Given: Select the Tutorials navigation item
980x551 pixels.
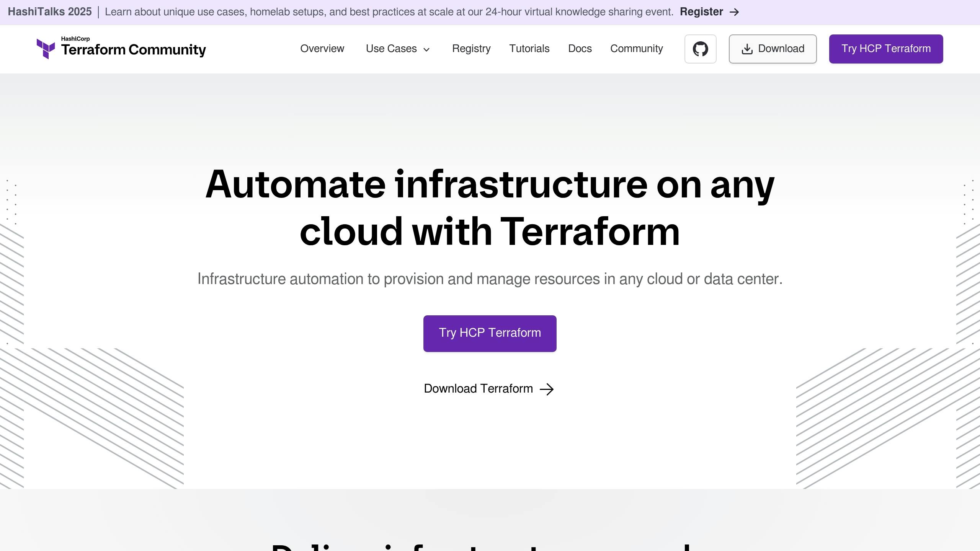Looking at the screenshot, I should tap(529, 49).
